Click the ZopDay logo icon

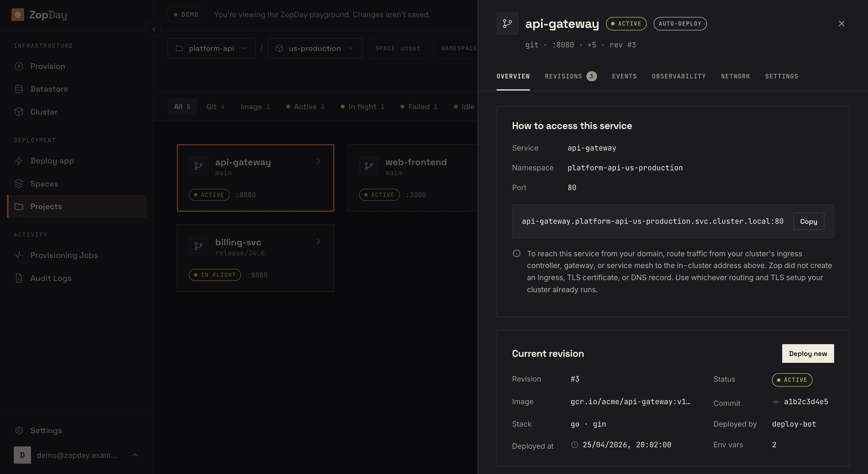(18, 14)
